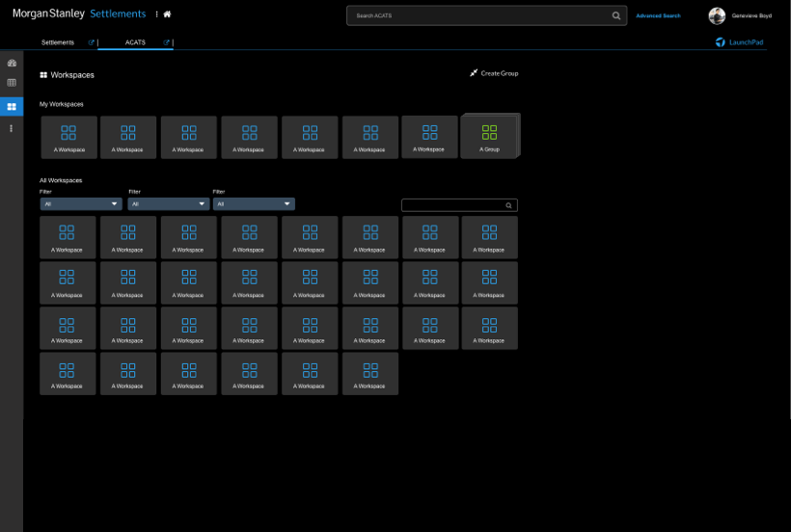Switch to the Settlements tab
791x532 pixels.
[58, 42]
